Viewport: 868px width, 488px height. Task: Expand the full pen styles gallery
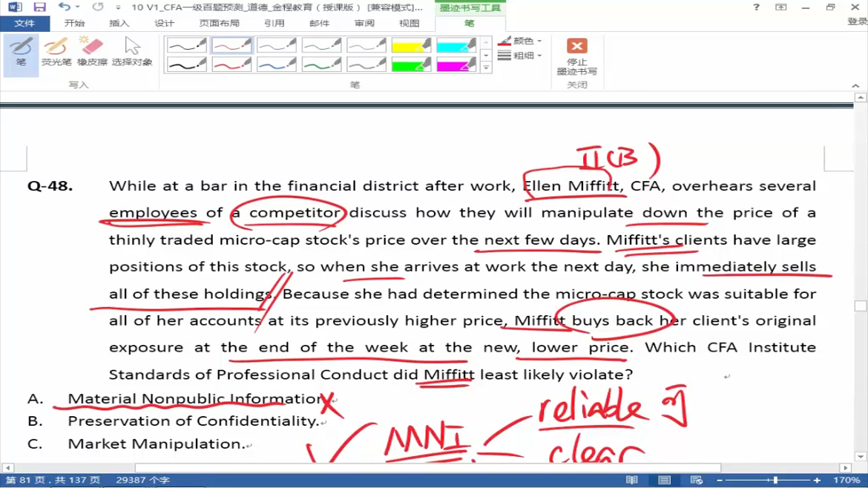point(486,67)
